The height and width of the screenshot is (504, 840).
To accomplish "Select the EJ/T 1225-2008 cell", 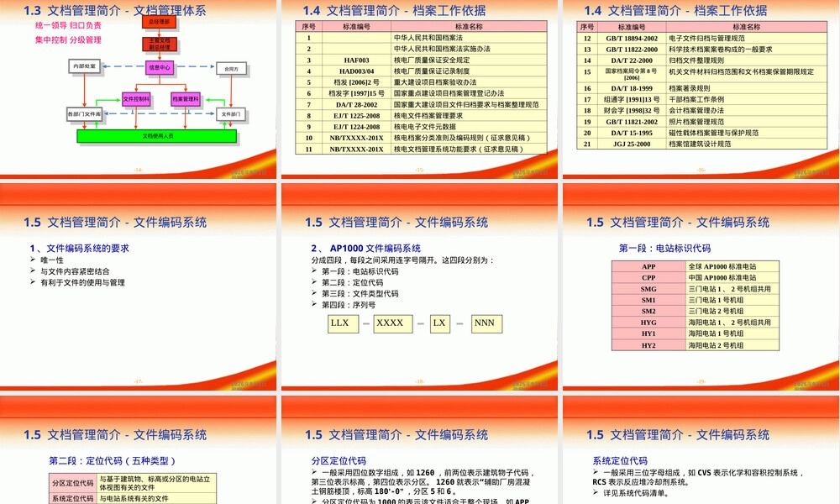I will point(356,116).
